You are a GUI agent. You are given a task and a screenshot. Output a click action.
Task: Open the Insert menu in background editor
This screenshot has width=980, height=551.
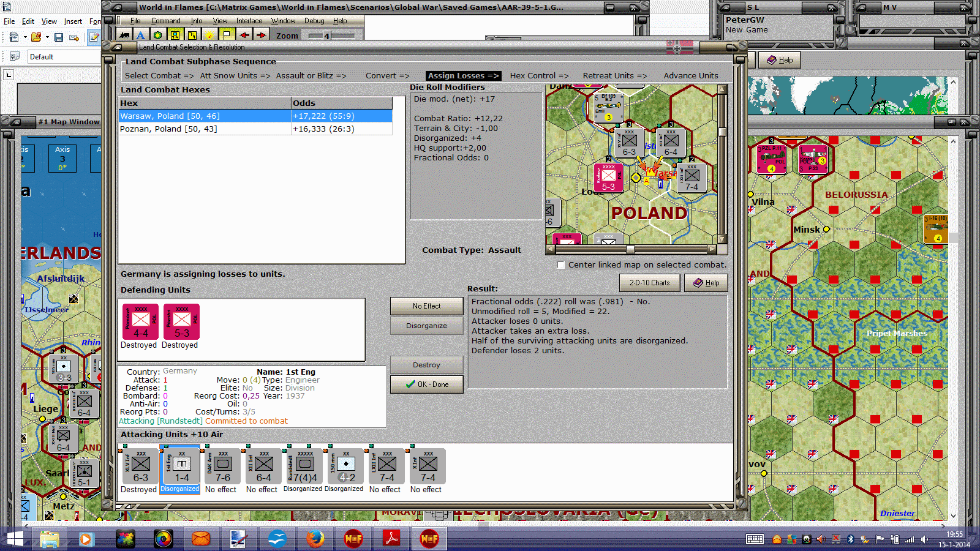coord(73,21)
